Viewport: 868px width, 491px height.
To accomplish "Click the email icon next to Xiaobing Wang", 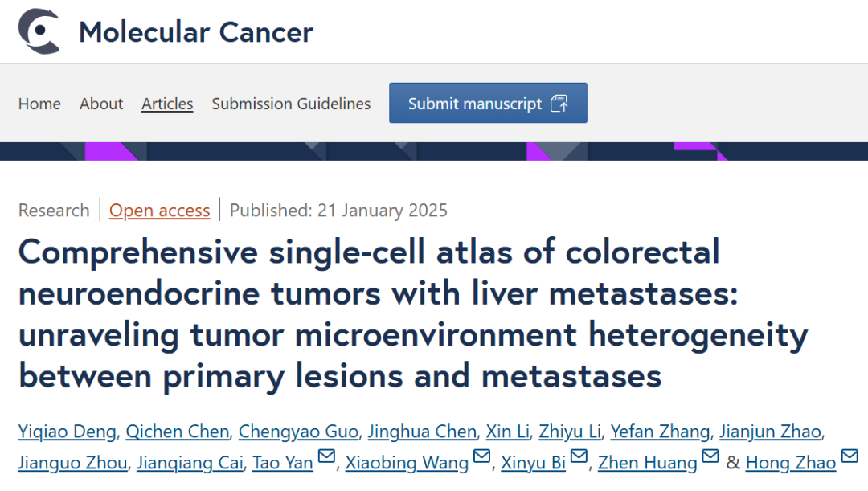I will point(481,458).
